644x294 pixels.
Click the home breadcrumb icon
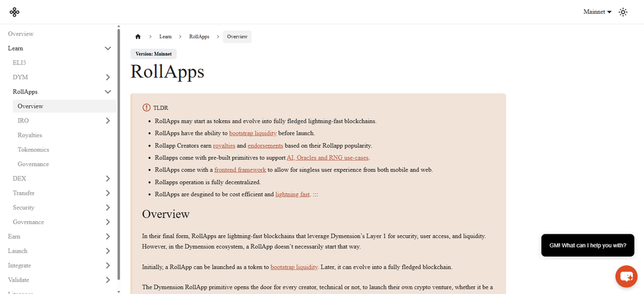pyautogui.click(x=138, y=36)
